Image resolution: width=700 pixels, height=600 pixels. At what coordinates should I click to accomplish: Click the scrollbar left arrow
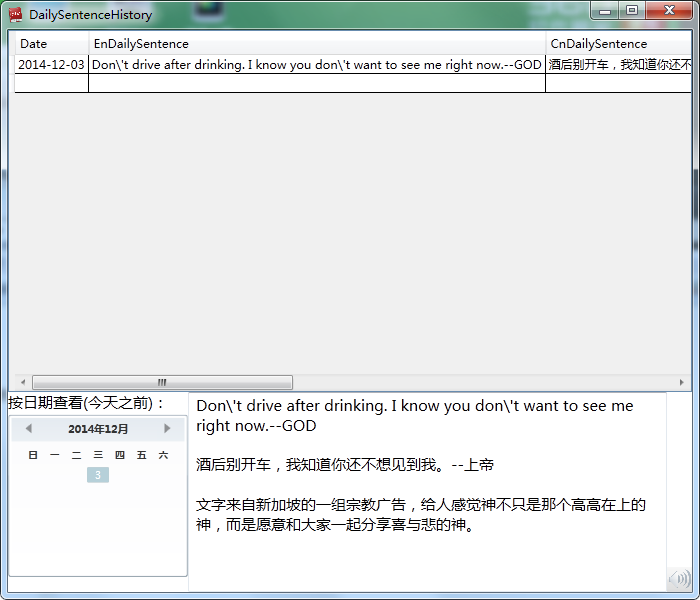[x=23, y=382]
